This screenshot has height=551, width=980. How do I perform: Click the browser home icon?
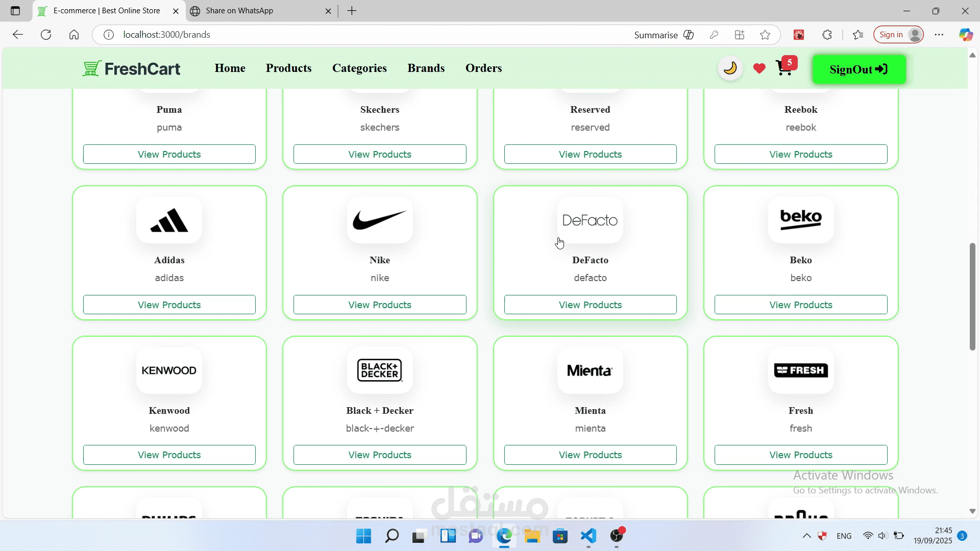click(74, 35)
